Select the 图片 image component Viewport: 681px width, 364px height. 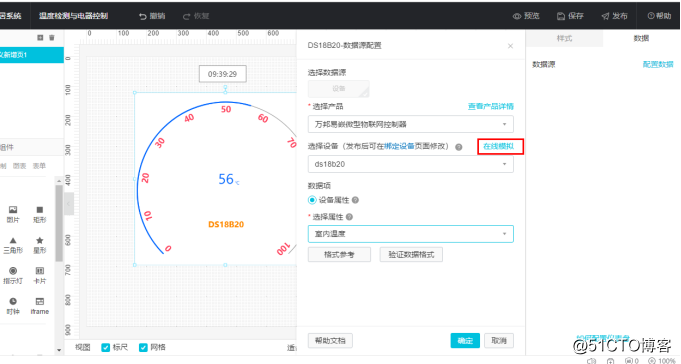tap(13, 214)
